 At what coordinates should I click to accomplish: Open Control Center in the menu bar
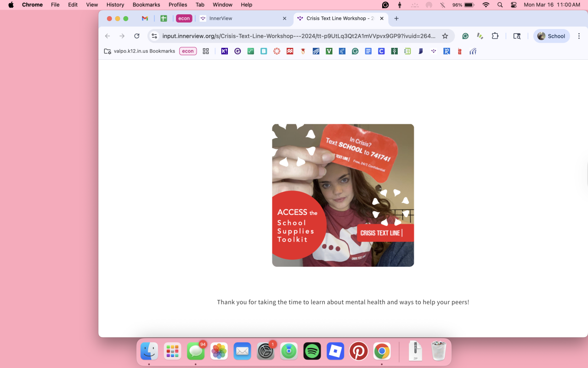(514, 5)
